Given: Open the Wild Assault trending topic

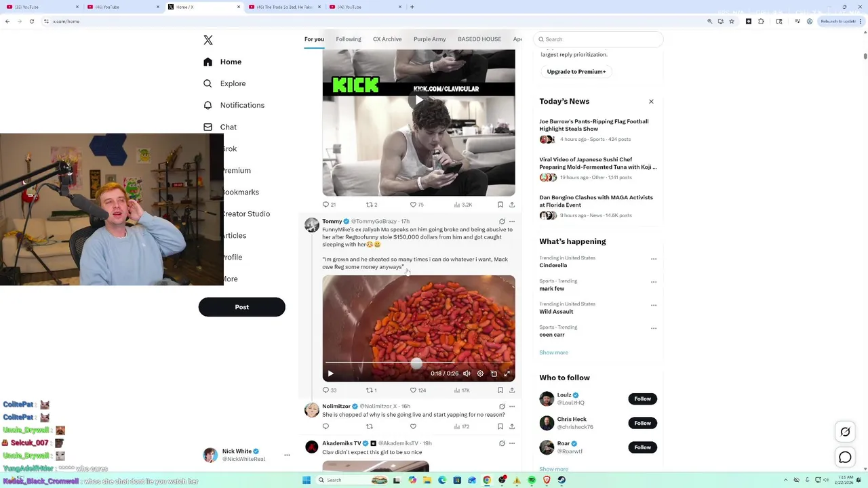Looking at the screenshot, I should 556,312.
